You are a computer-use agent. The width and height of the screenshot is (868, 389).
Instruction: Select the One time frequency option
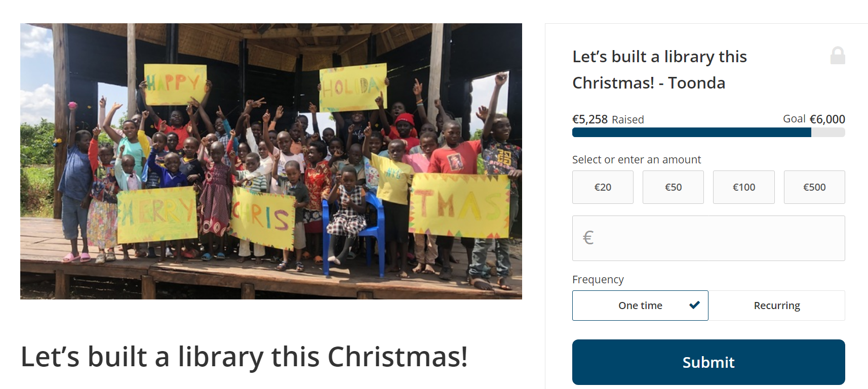(x=640, y=306)
